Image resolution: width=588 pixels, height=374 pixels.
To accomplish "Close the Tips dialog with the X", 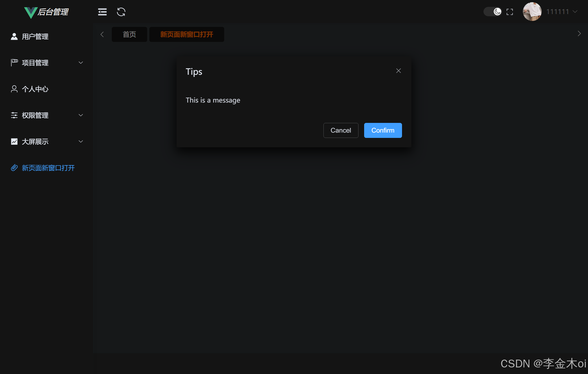I will (x=398, y=71).
